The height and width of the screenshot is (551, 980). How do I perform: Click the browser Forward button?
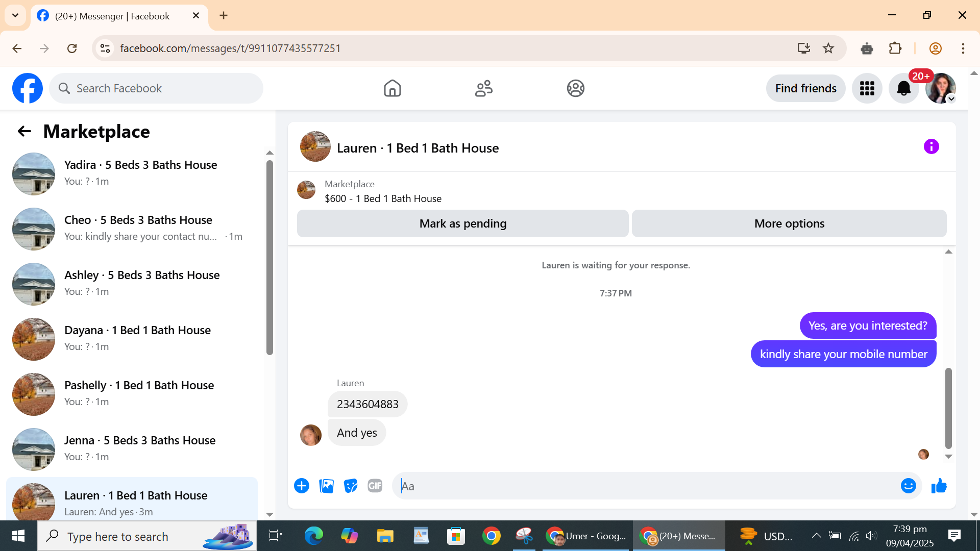pos(44,48)
